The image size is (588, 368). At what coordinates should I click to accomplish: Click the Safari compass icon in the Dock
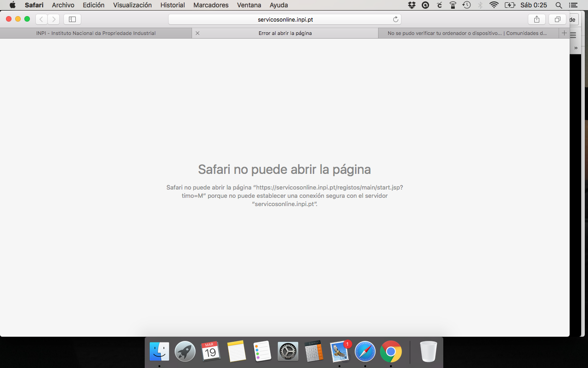tap(365, 352)
